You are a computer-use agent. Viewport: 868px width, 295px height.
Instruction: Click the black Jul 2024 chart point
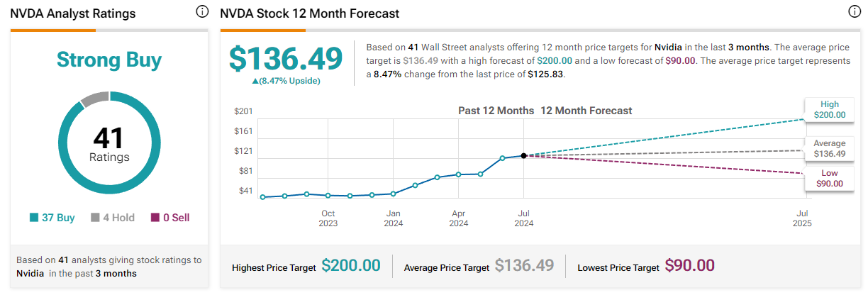coord(523,155)
